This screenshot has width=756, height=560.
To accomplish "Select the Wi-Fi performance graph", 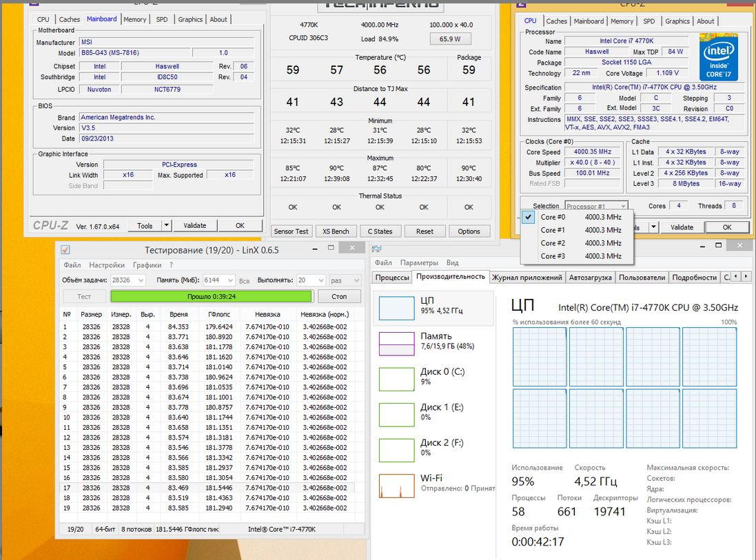I will (396, 486).
